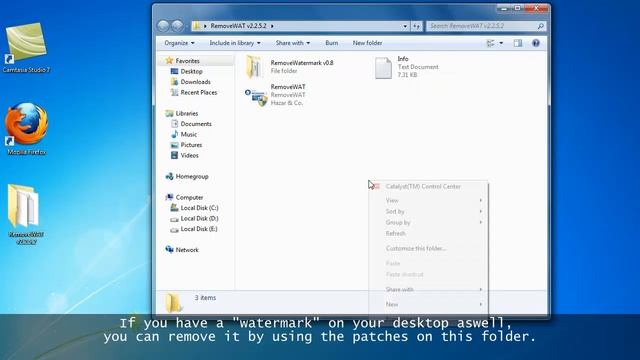Open the view options dropdown arrow
This screenshot has width=640, height=360.
[x=501, y=43]
